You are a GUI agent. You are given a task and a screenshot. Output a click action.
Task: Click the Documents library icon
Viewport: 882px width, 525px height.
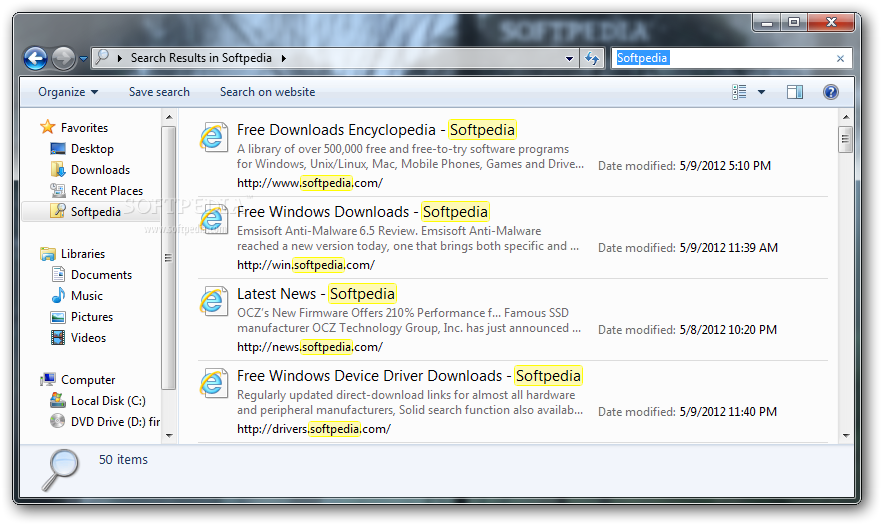[58, 274]
